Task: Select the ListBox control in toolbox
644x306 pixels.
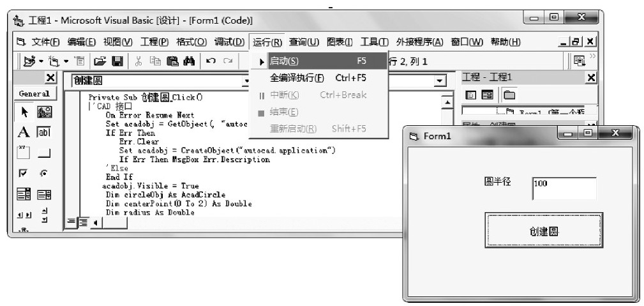Action: pyautogui.click(x=44, y=194)
